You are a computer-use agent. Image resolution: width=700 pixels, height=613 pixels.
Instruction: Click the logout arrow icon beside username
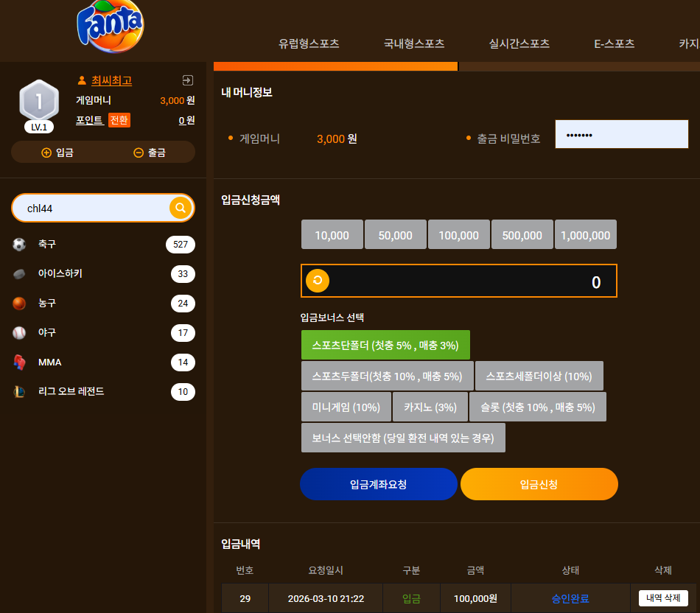[x=187, y=80]
